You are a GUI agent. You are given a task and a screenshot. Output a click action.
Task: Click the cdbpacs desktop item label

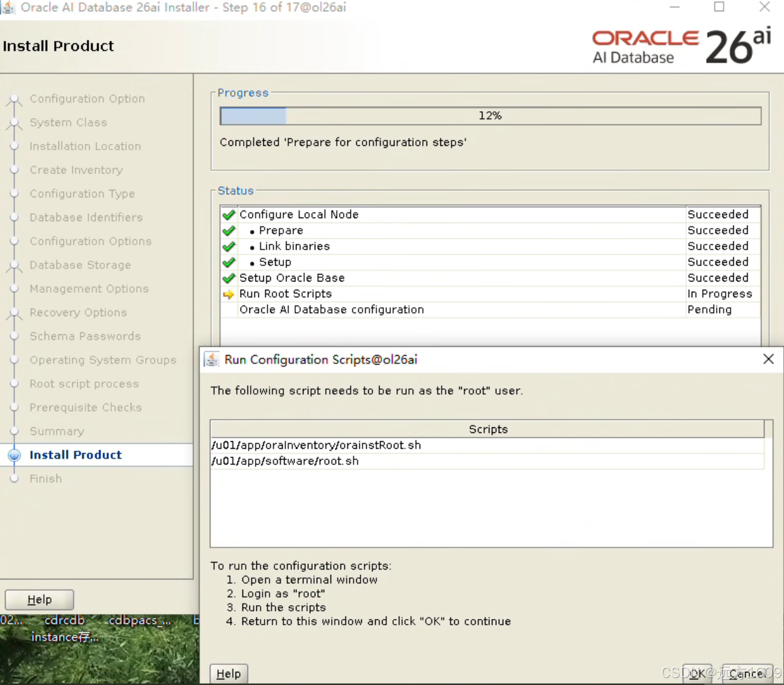click(139, 620)
